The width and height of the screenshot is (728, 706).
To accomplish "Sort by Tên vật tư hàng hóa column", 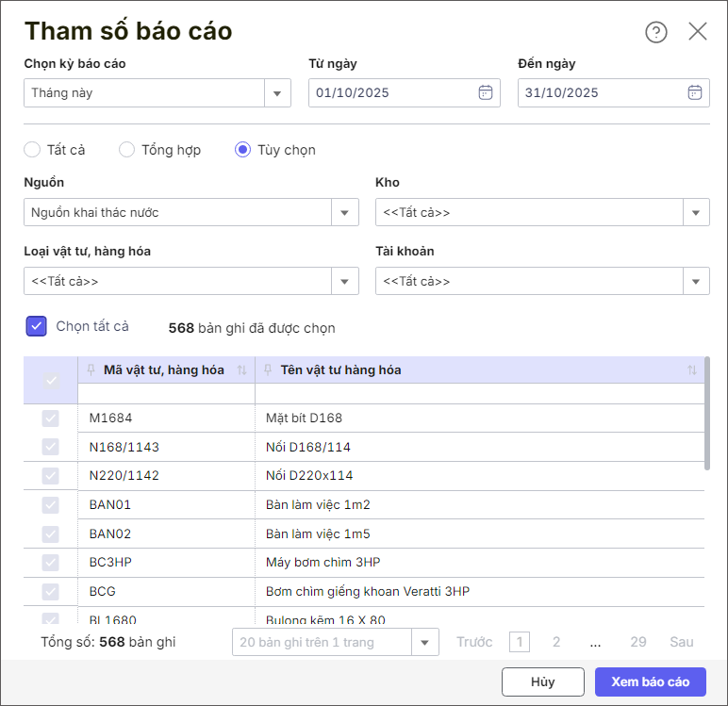I will pos(692,370).
